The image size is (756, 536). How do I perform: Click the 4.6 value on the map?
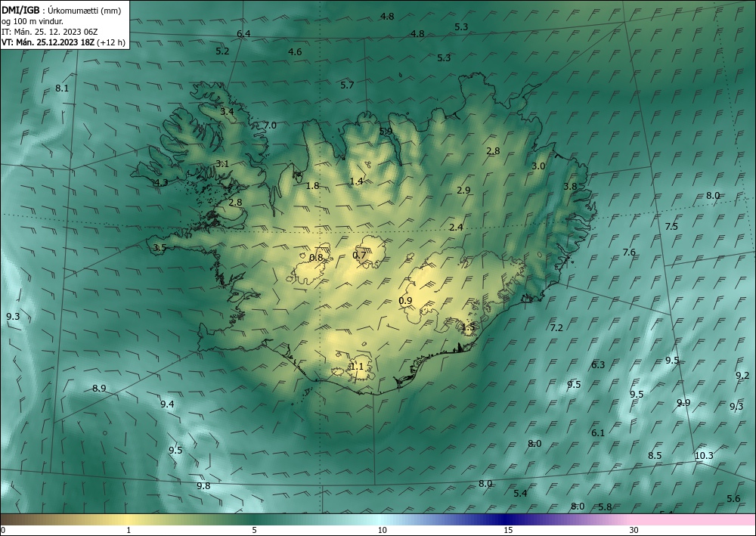[295, 52]
